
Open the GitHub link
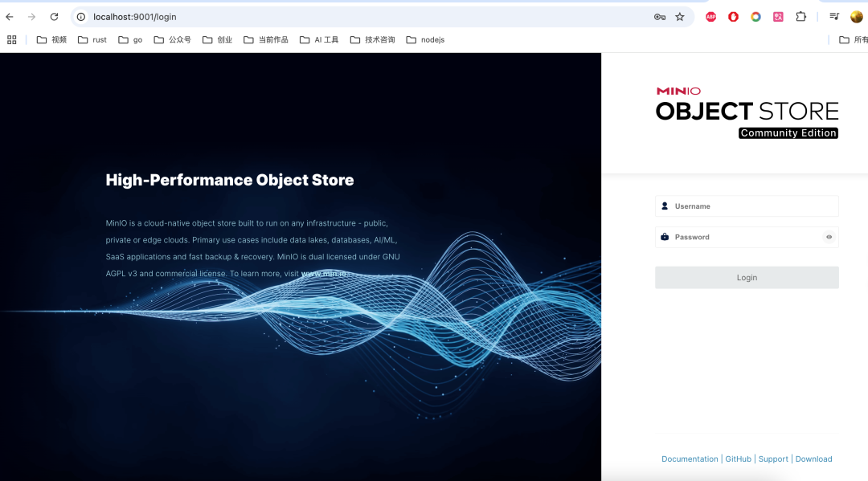coord(738,459)
